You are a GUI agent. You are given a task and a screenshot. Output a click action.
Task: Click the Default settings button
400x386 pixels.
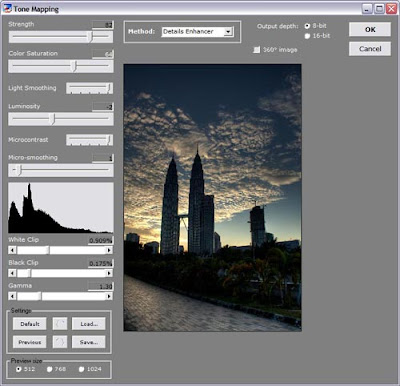[x=30, y=324]
